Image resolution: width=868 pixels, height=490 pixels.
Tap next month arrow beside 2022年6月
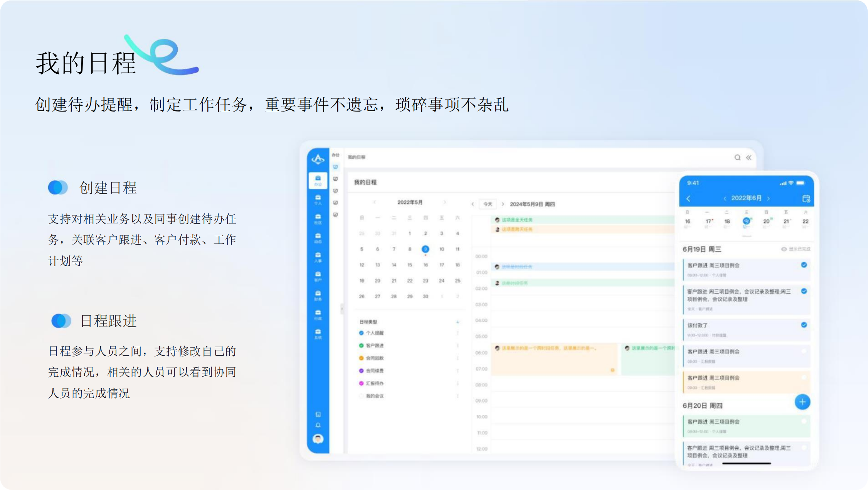(769, 198)
